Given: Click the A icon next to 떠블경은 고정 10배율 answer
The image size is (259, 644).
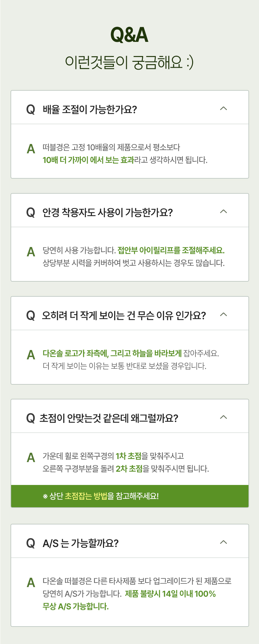Looking at the screenshot, I should pos(31,149).
